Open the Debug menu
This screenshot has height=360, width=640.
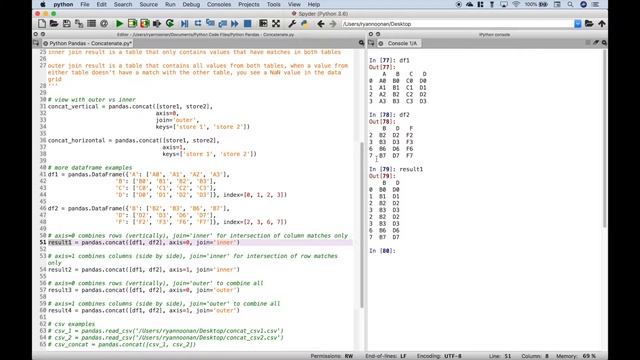(191, 4)
